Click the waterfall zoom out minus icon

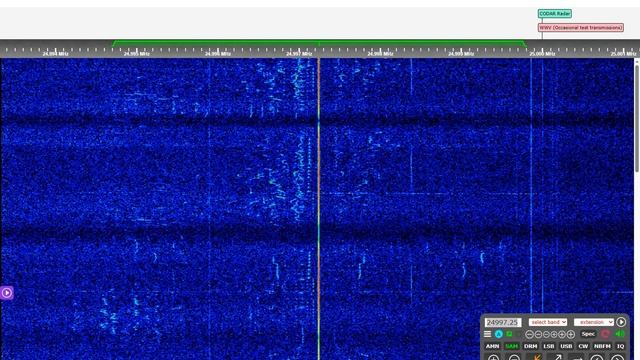pos(514,357)
